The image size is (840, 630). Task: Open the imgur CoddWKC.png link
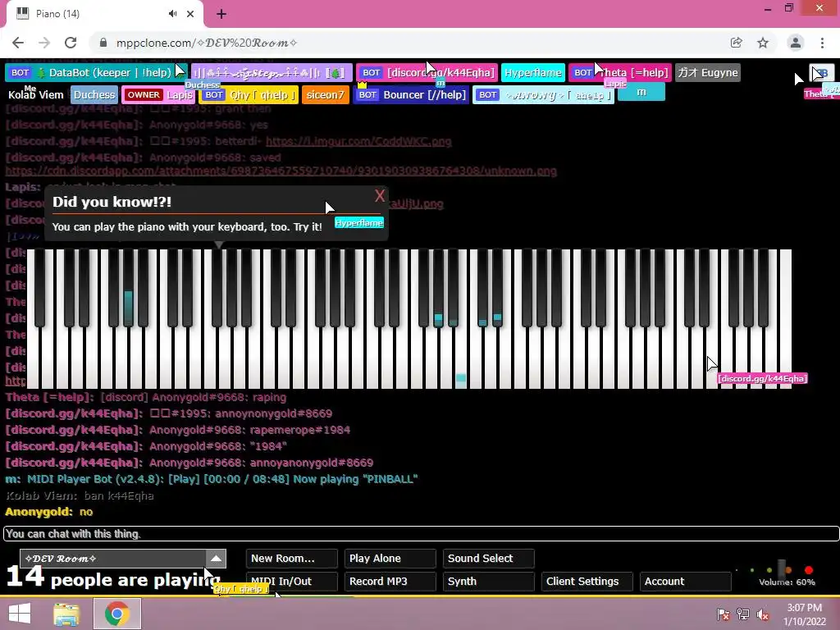pos(358,141)
